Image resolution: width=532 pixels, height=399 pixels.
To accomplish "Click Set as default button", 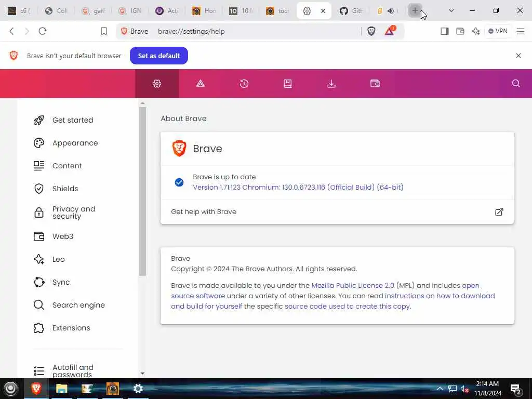I will point(159,56).
